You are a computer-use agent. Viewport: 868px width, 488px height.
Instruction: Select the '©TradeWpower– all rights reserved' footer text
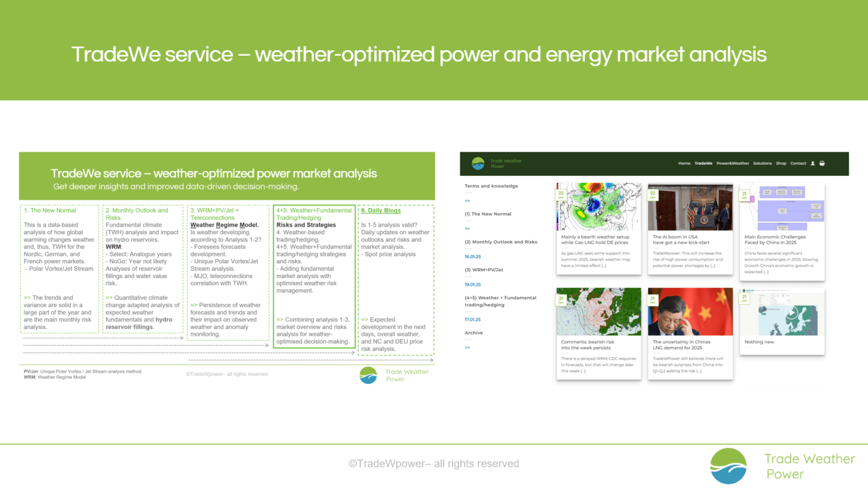click(434, 463)
